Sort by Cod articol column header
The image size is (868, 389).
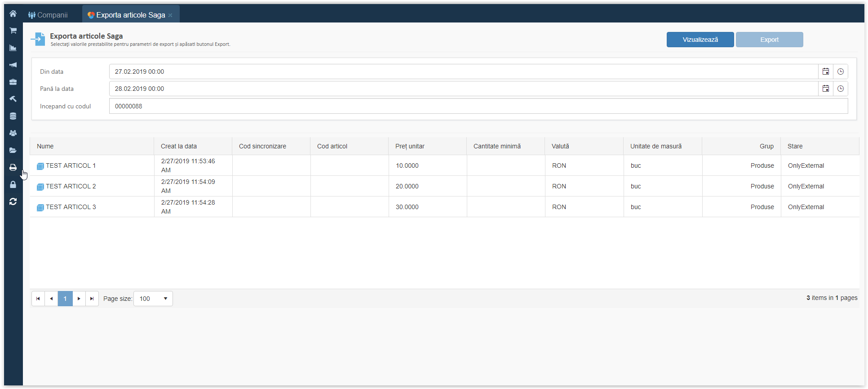tap(349, 146)
